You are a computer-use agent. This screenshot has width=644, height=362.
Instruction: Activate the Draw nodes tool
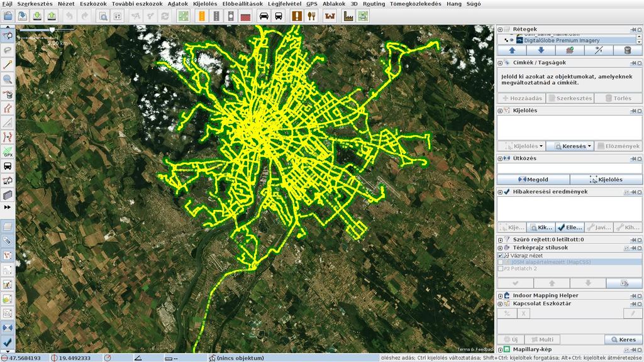tap(8, 65)
